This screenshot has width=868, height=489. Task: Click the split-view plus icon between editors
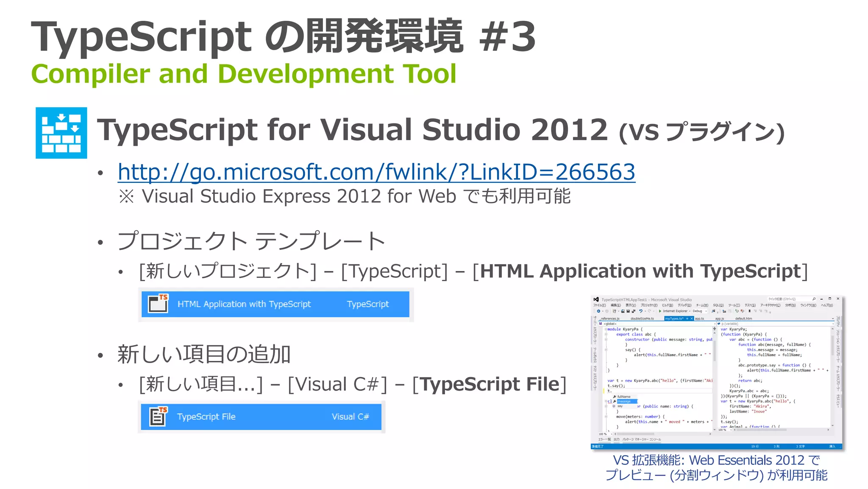(715, 329)
